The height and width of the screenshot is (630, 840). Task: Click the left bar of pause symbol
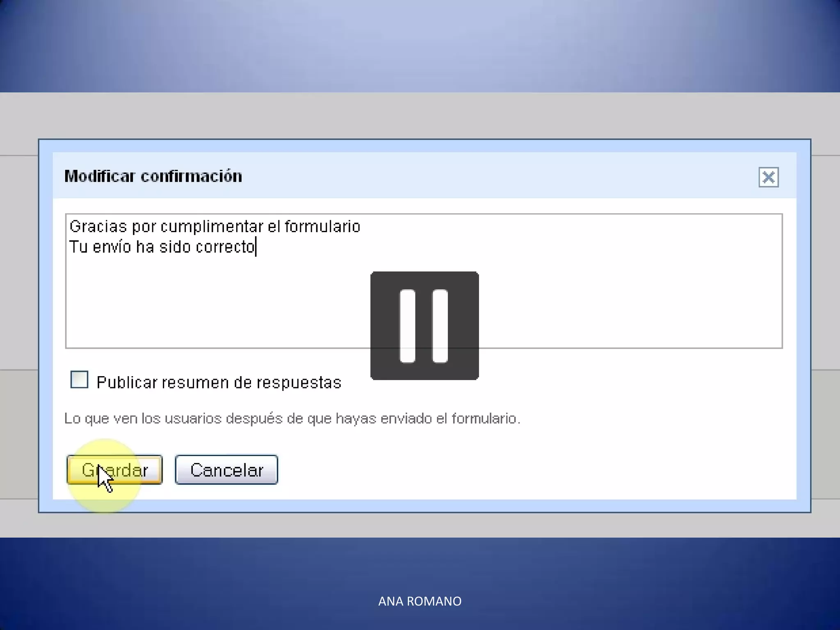tap(407, 326)
